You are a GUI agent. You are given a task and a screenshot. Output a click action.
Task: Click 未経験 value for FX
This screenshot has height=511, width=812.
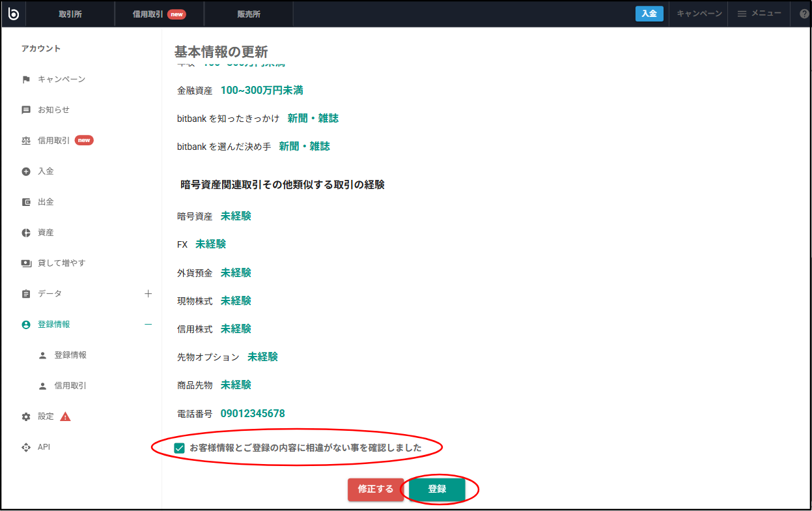[211, 244]
